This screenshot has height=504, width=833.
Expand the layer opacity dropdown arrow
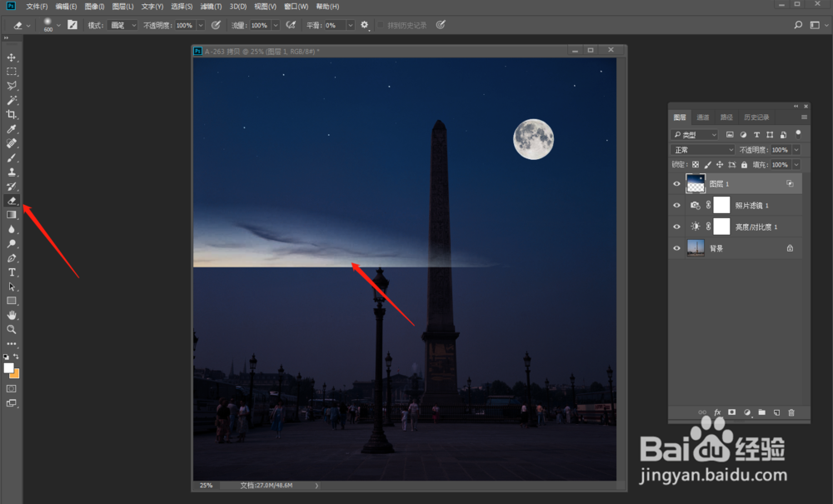click(x=796, y=150)
